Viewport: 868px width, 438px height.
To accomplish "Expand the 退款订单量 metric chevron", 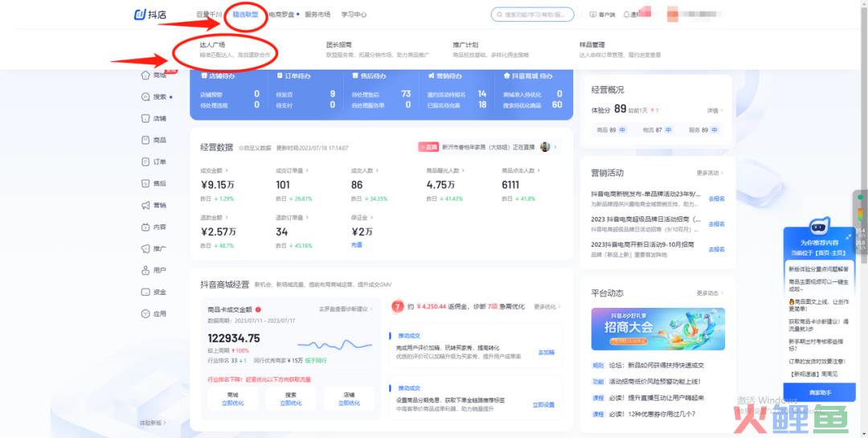I will (x=307, y=218).
